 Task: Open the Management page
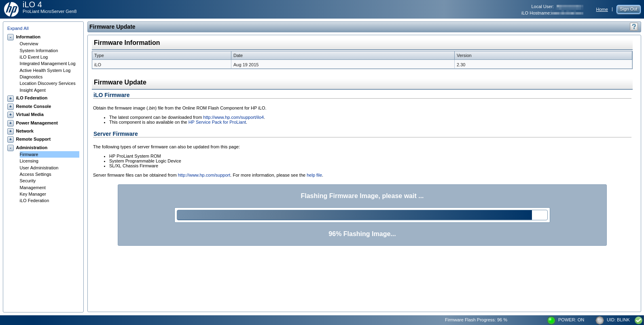click(32, 188)
